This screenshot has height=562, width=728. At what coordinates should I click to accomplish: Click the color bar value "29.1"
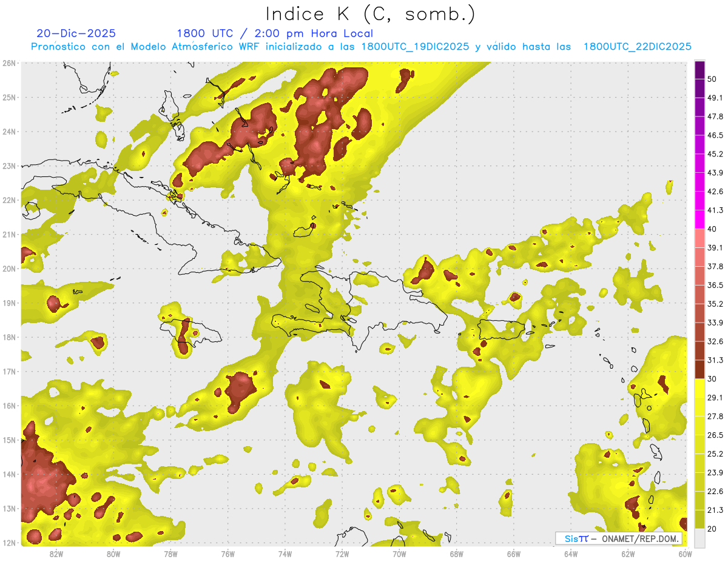click(x=715, y=398)
